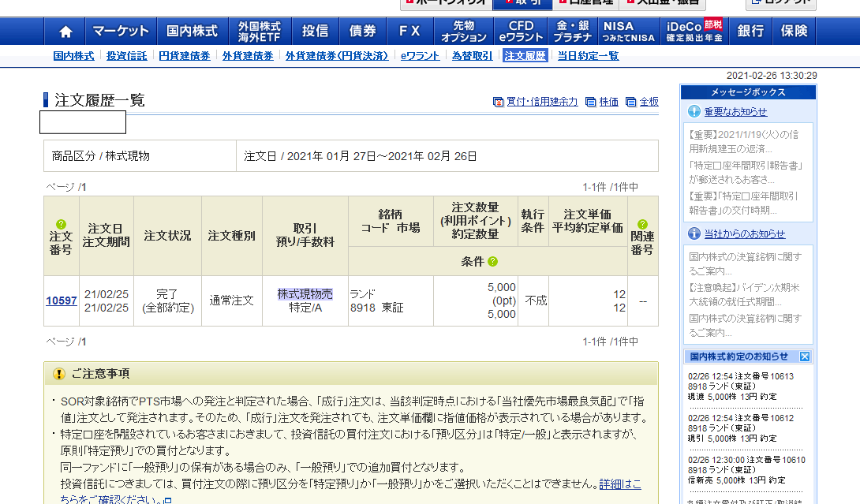Image resolution: width=860 pixels, height=504 pixels.
Task: Click the 買付・信用建余力 document icon
Action: point(497,101)
